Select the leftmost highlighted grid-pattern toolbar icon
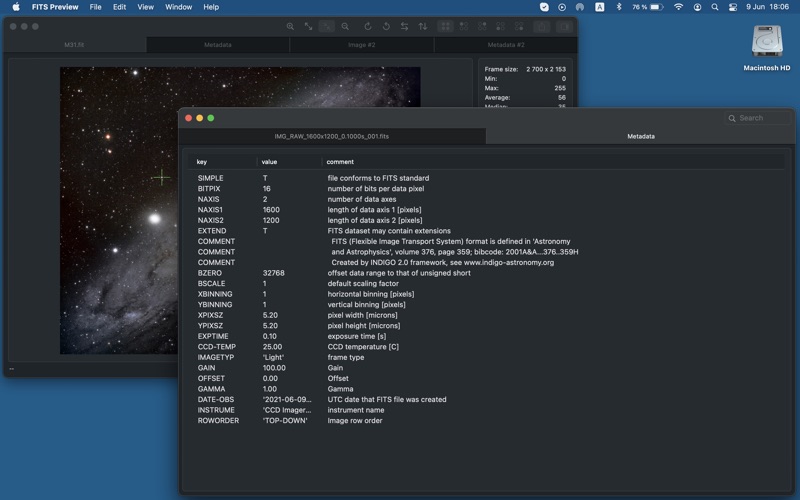 click(x=446, y=27)
